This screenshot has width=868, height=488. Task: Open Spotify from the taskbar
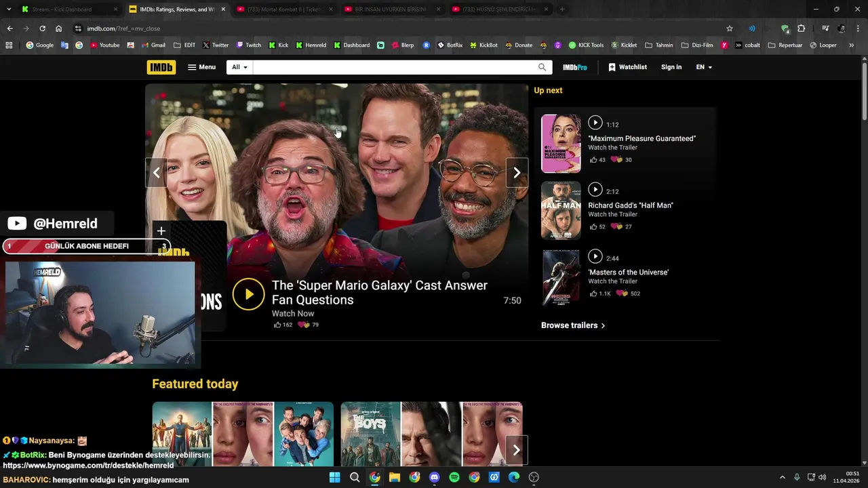454,477
